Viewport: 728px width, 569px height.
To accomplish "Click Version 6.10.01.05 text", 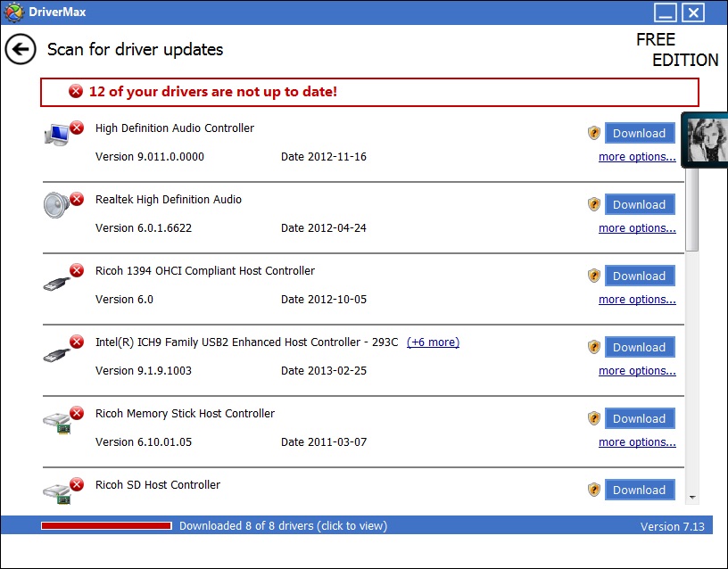I will [144, 442].
